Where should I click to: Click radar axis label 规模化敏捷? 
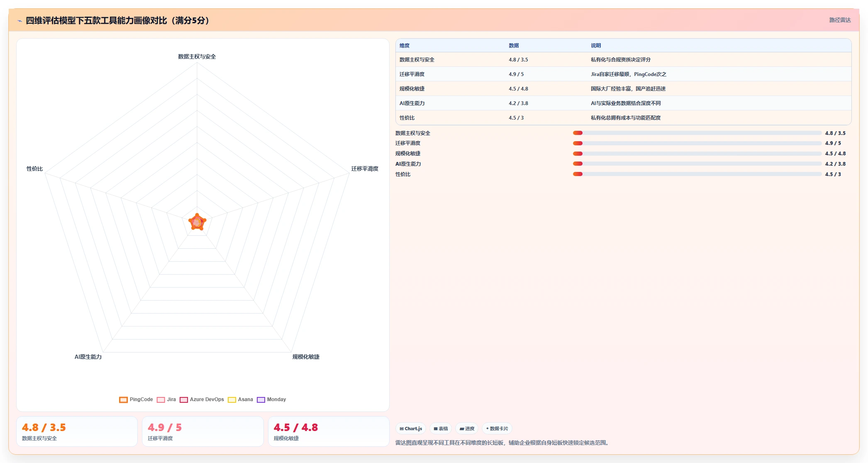point(306,357)
